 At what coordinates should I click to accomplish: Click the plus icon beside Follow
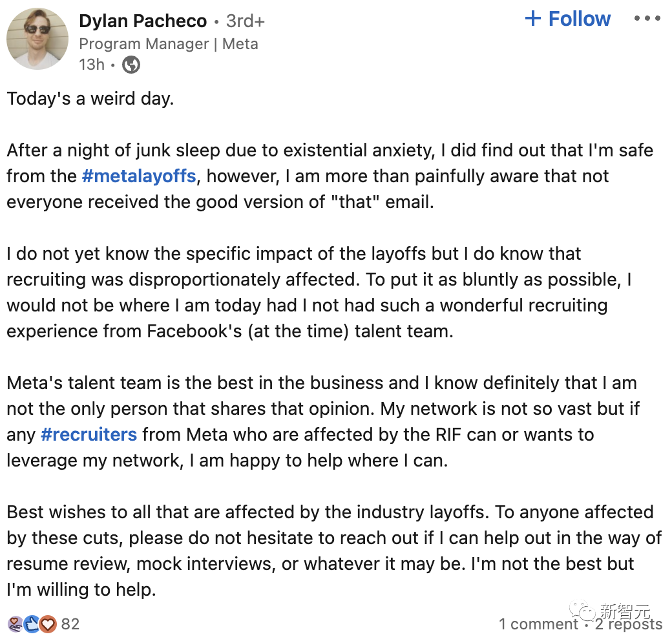coord(533,19)
